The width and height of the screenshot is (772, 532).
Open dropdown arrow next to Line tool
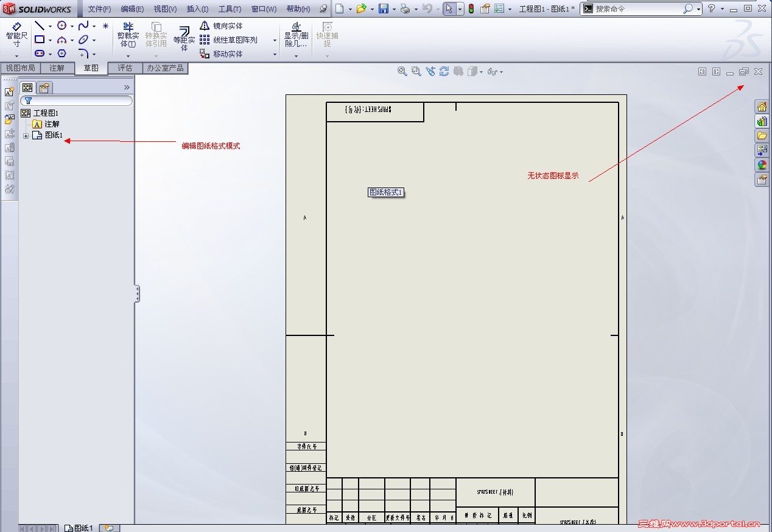coord(50,26)
